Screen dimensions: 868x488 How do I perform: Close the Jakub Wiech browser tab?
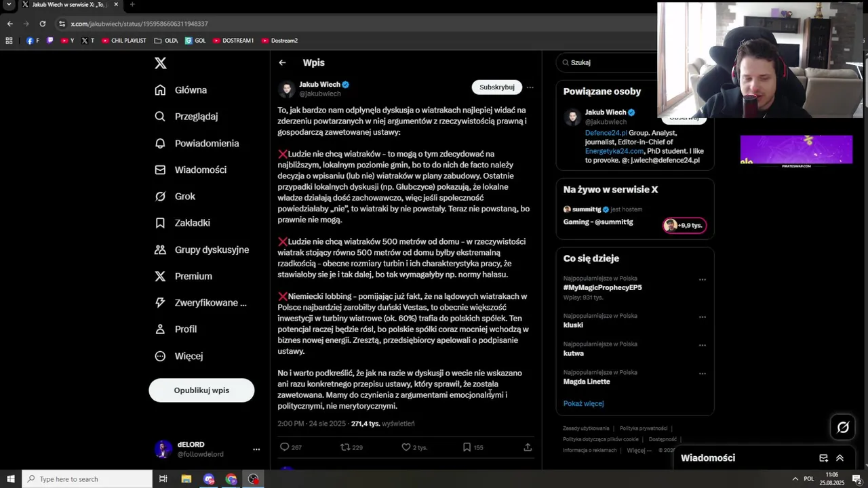click(116, 5)
